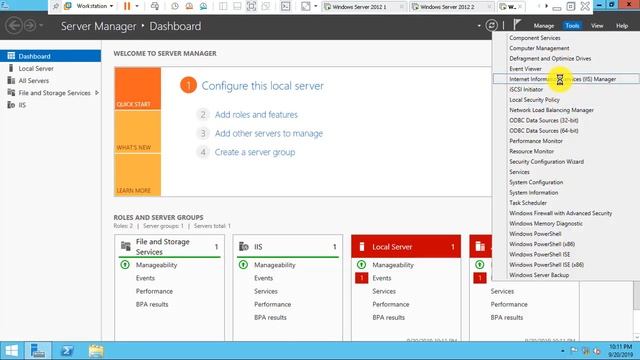Click Performance in File and Storage tile

click(x=154, y=291)
